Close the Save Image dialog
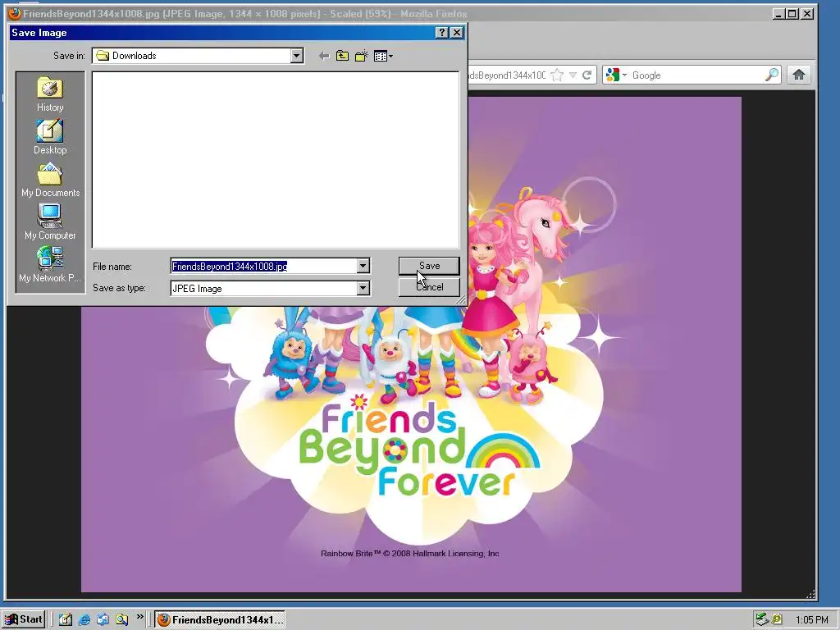 point(456,33)
